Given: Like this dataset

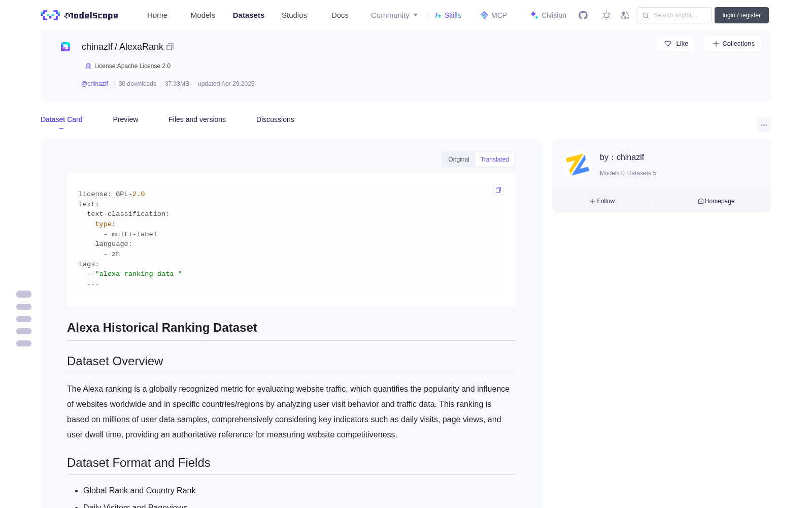Looking at the screenshot, I should click(676, 44).
